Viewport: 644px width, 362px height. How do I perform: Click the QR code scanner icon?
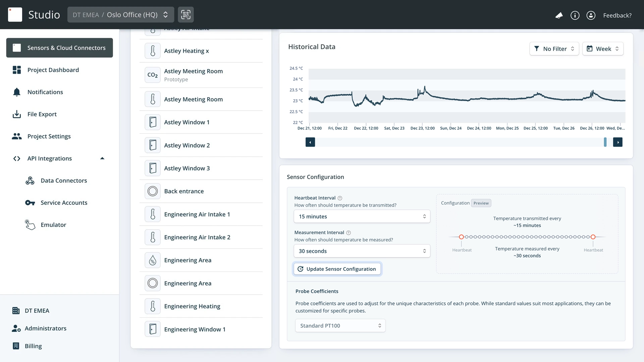click(x=185, y=15)
